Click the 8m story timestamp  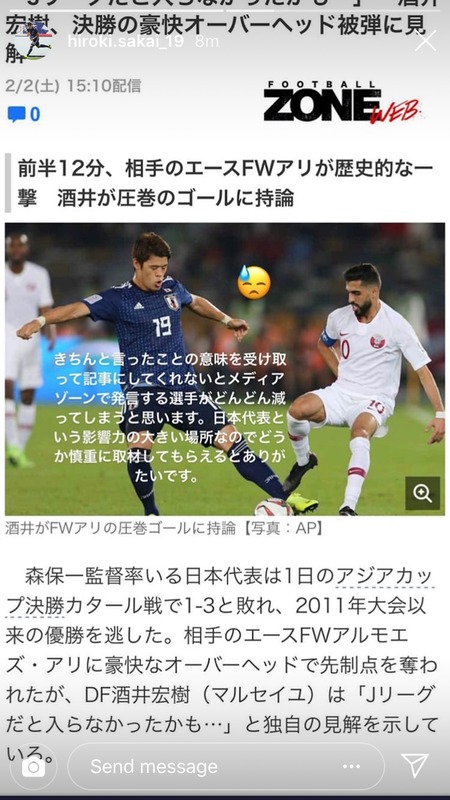(x=207, y=41)
